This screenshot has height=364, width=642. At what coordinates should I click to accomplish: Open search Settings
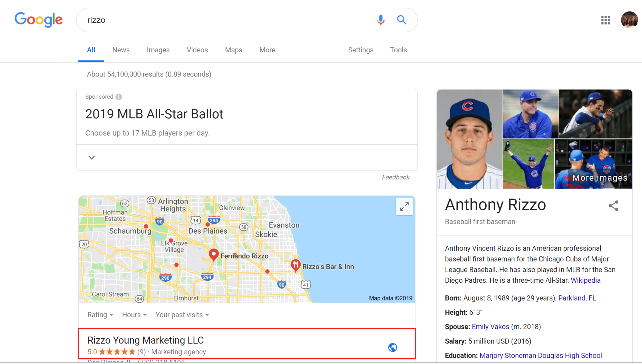pos(361,50)
